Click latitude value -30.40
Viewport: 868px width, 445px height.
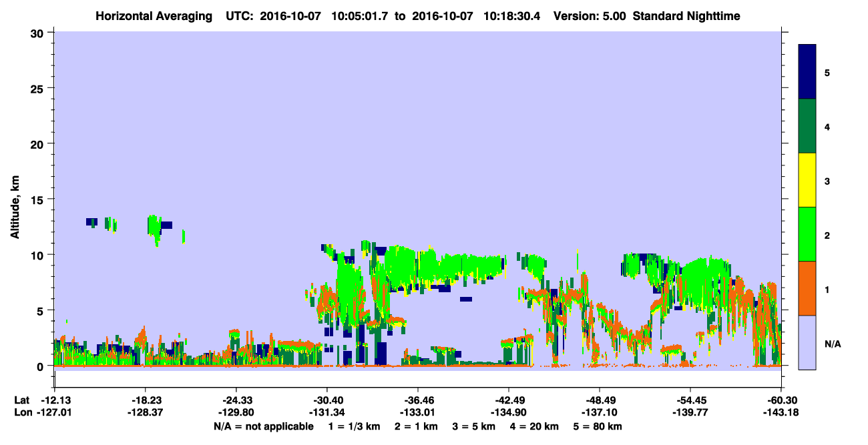pos(327,400)
